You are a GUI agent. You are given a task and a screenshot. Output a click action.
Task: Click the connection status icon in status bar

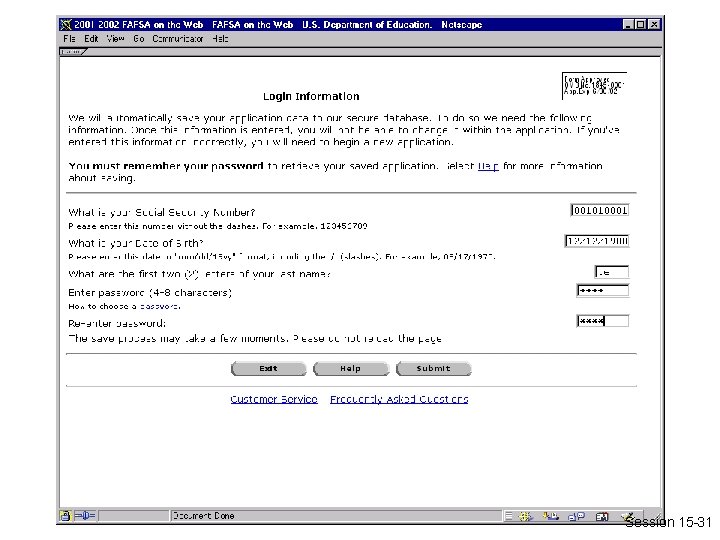click(x=85, y=516)
